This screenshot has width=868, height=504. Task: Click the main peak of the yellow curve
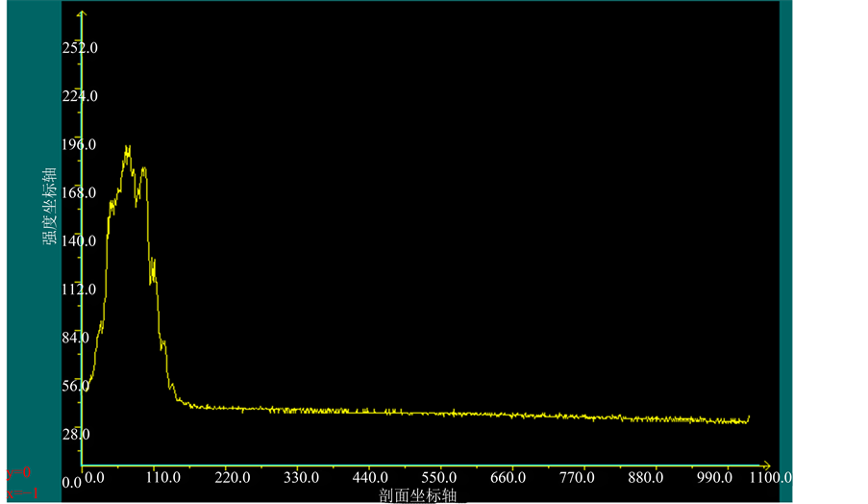[127, 149]
